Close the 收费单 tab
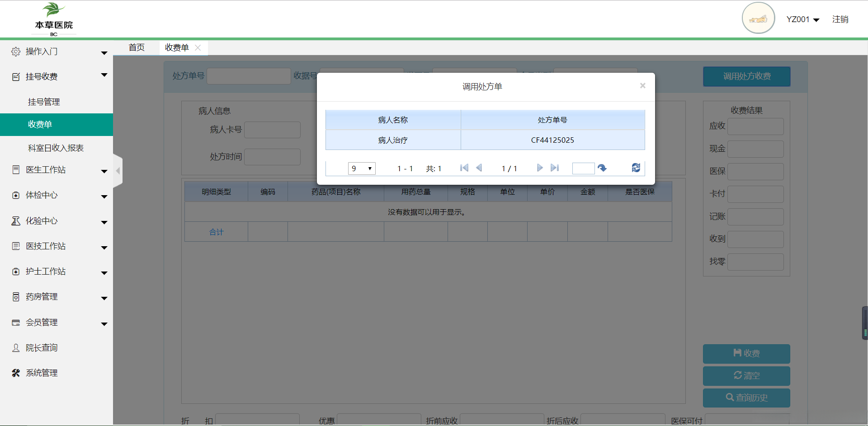 [198, 47]
